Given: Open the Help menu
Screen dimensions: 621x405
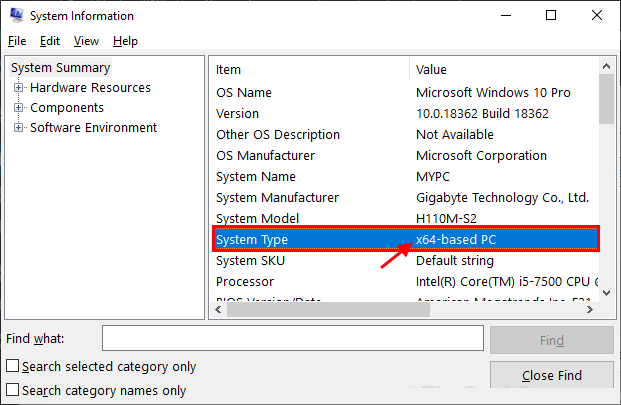Looking at the screenshot, I should (x=125, y=41).
